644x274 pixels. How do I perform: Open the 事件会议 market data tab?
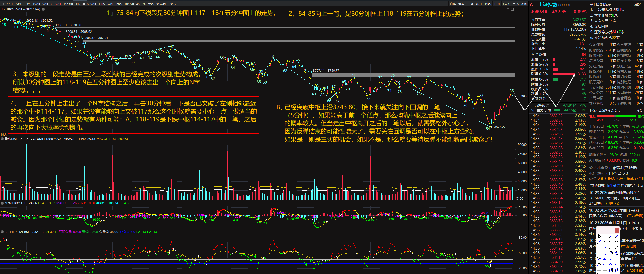pos(613,185)
